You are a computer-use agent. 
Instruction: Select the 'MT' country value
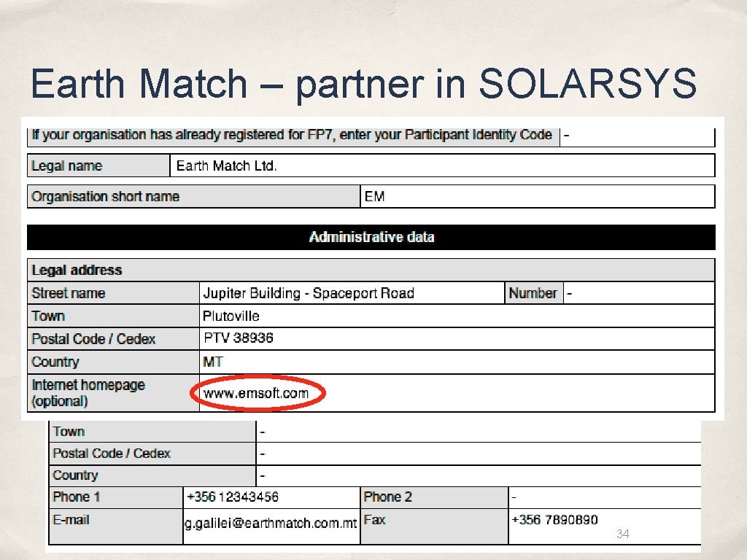pos(212,362)
